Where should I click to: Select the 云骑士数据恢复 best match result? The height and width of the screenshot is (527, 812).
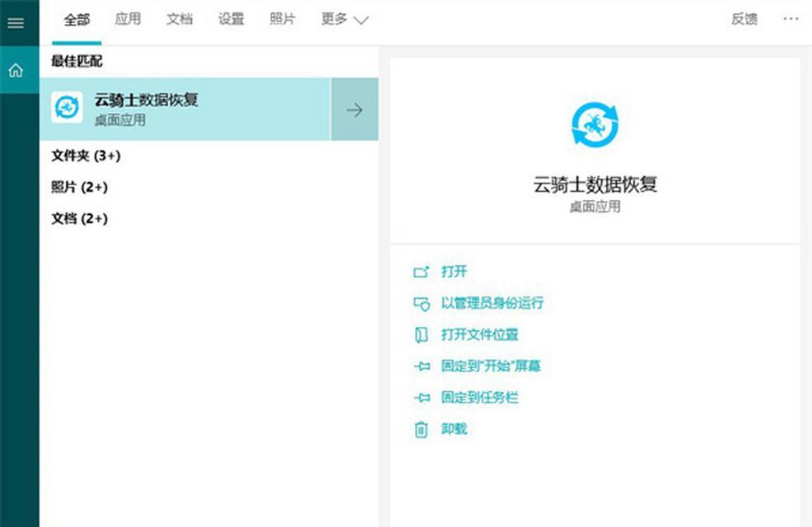(x=184, y=110)
